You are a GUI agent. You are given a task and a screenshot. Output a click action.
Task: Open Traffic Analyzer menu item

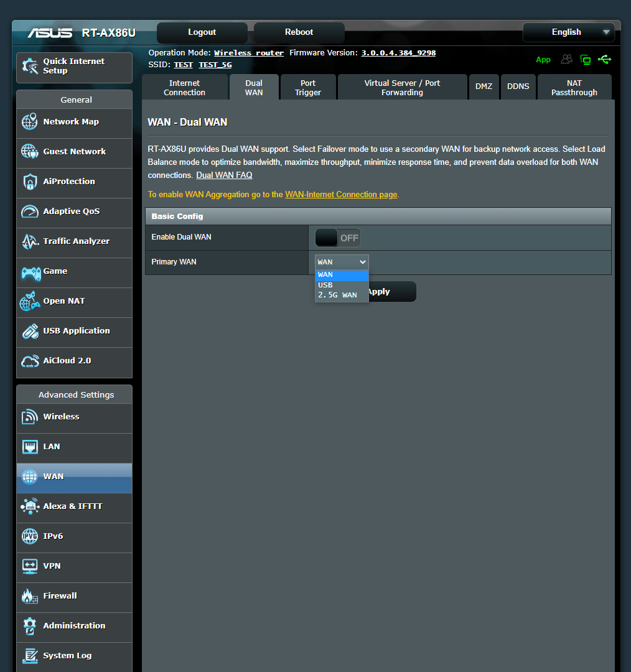[74, 243]
